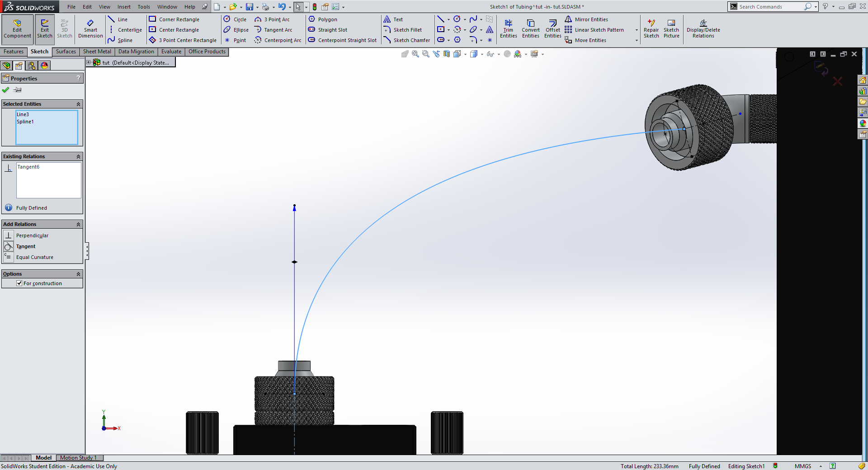The image size is (868, 470).
Task: Collapse the Options section
Action: tap(78, 274)
